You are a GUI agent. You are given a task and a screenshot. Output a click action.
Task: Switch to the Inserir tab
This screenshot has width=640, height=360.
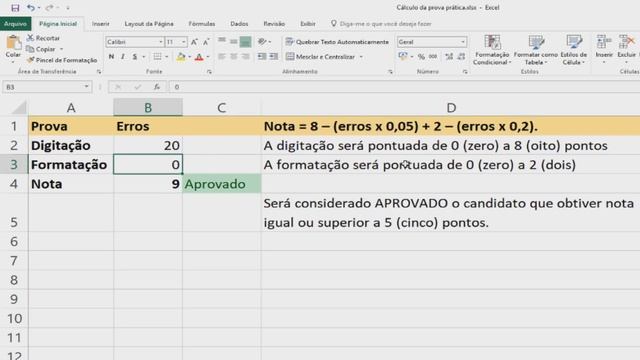click(x=100, y=24)
